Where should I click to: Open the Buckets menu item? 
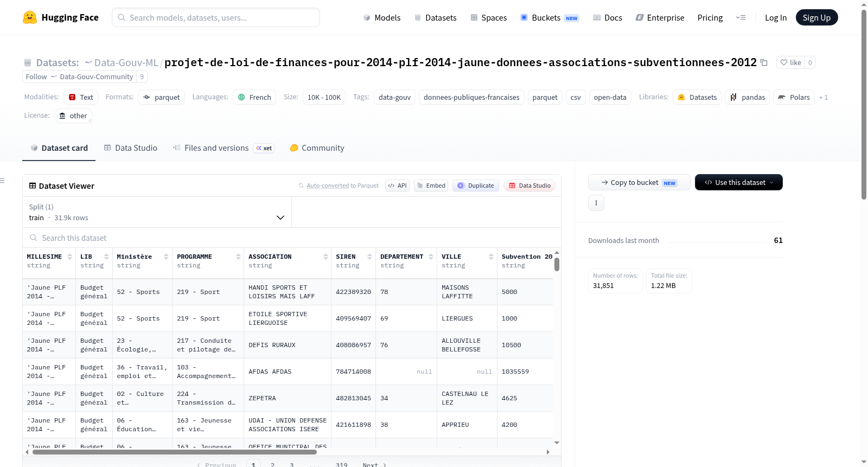(550, 17)
